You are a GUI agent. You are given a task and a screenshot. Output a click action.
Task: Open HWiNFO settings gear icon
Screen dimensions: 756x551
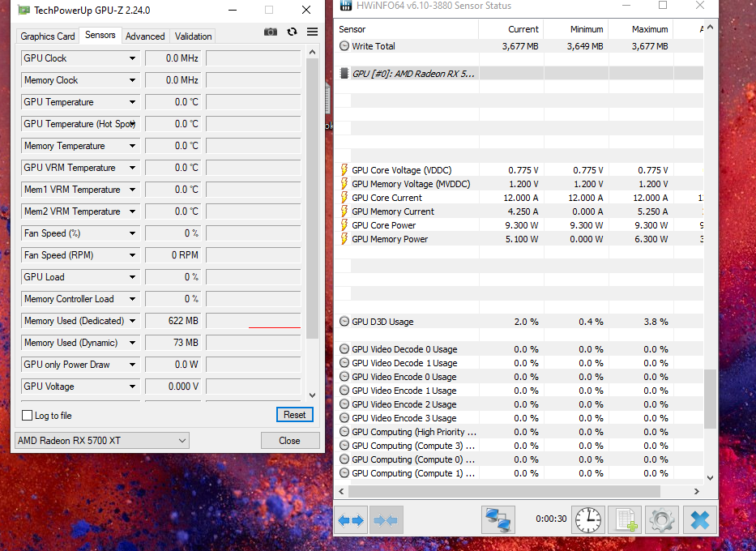(x=662, y=519)
